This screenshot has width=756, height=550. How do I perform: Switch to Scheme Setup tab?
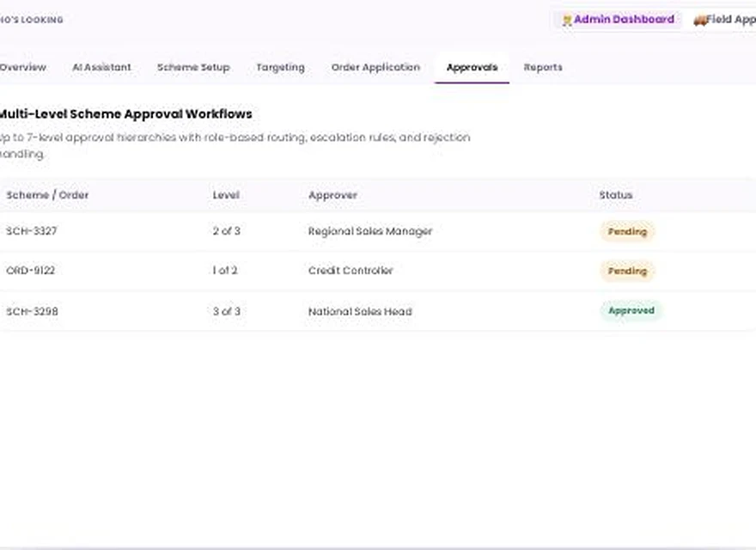pos(193,68)
